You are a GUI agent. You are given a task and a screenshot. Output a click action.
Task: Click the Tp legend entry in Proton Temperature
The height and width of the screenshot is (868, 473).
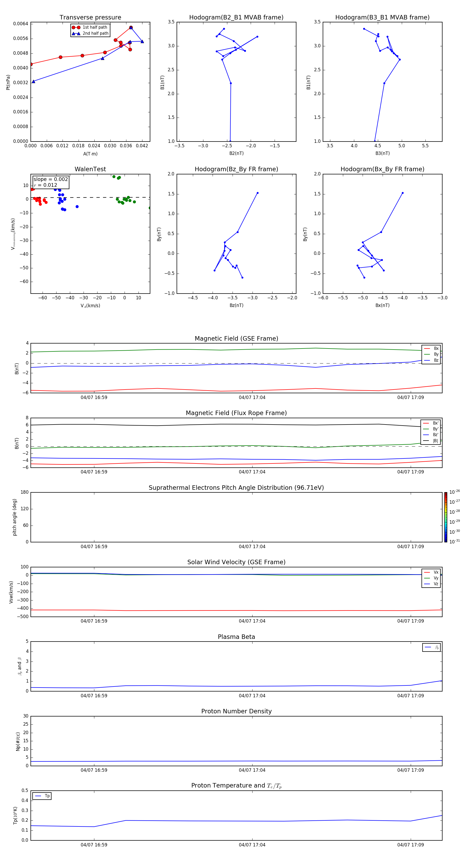[42, 796]
